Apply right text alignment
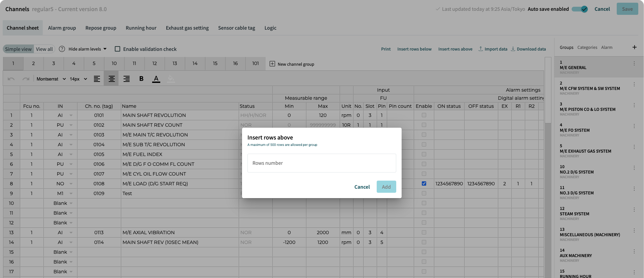The height and width of the screenshot is (278, 644). pos(127,79)
